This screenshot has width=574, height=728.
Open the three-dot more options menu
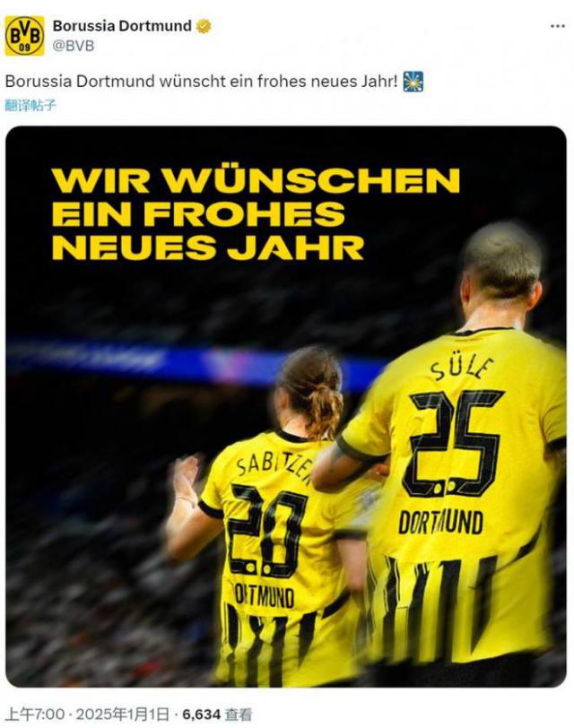557,26
